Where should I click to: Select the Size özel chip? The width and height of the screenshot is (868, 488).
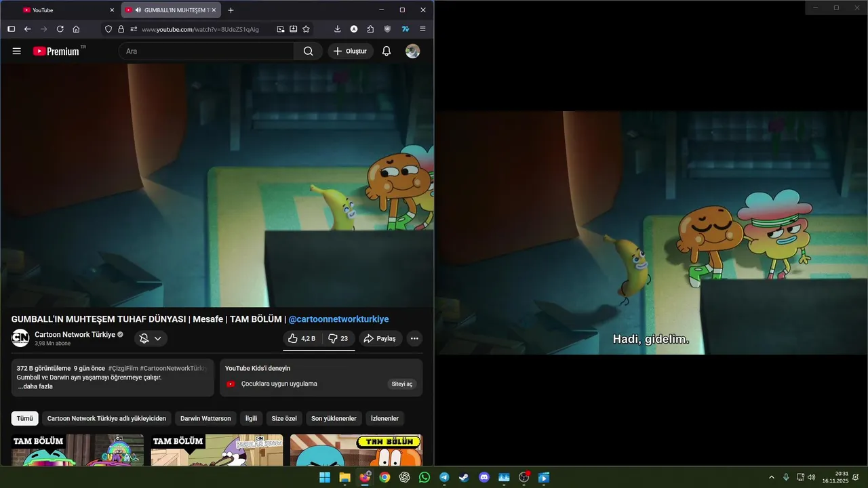[284, 418]
